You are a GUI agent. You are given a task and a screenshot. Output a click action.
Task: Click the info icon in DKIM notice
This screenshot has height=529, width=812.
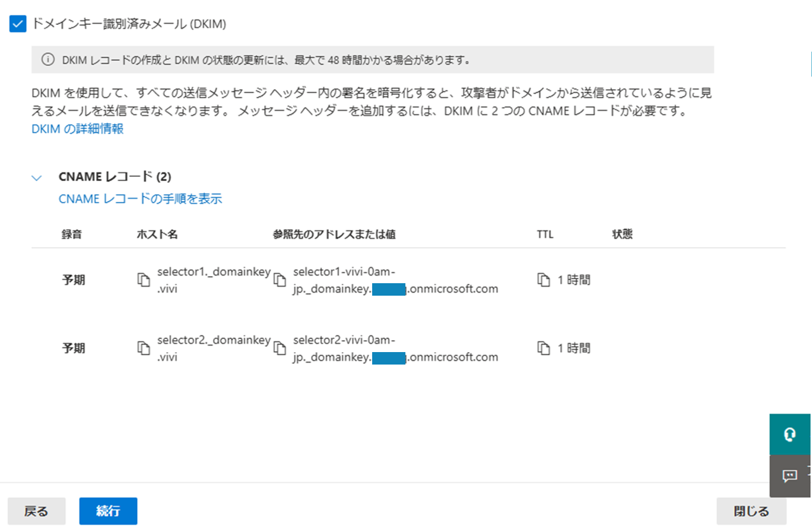tap(47, 60)
